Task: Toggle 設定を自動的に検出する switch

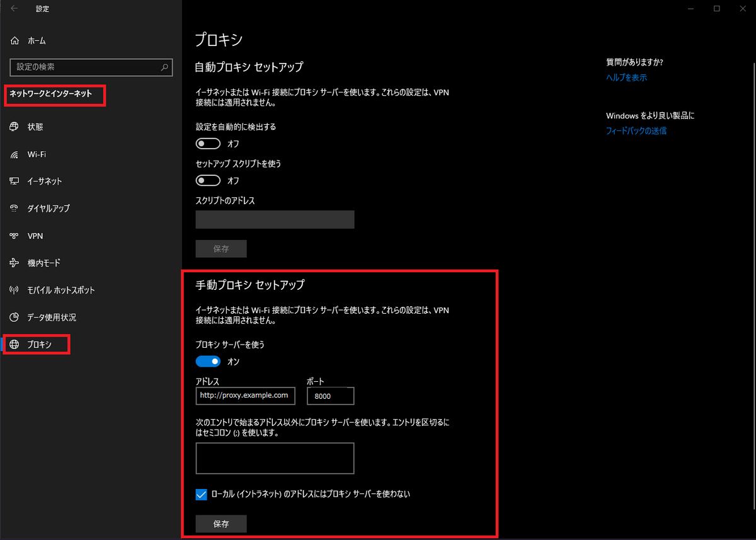Action: (208, 144)
